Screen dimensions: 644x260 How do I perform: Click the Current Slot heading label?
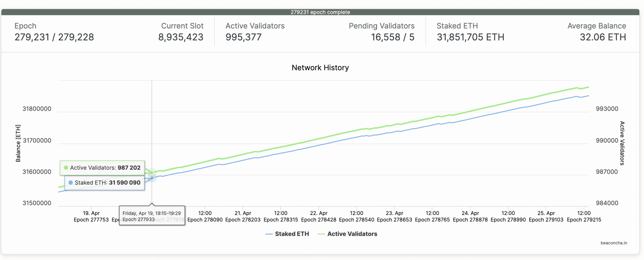182,26
